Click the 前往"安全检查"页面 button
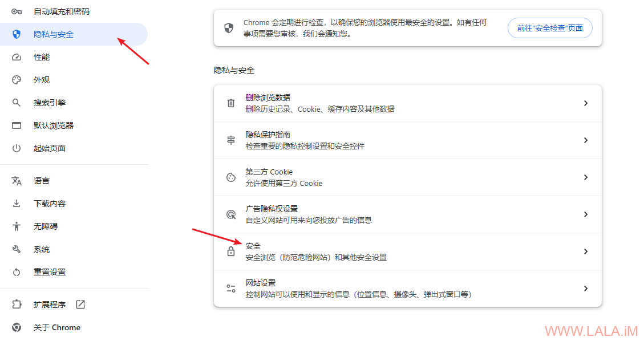Viewport: 644px width, 341px height. pos(550,29)
